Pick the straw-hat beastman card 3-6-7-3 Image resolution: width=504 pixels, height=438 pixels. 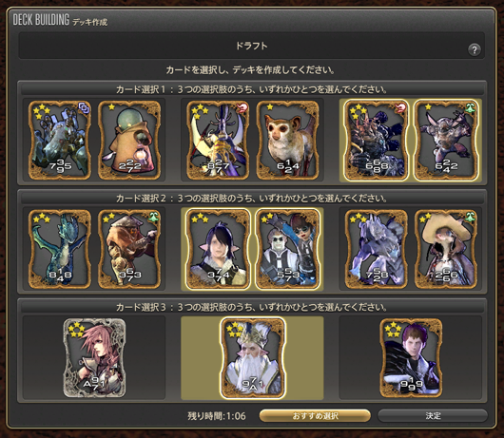(x=129, y=249)
